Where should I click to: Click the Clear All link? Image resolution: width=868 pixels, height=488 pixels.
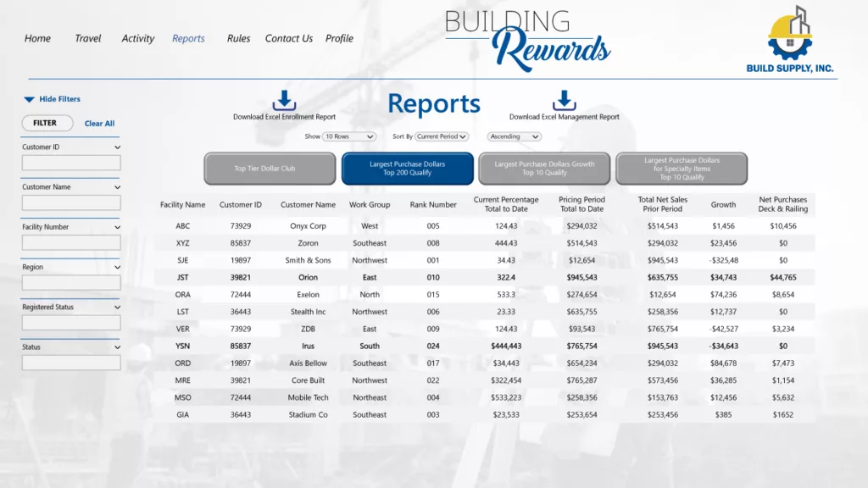click(99, 124)
